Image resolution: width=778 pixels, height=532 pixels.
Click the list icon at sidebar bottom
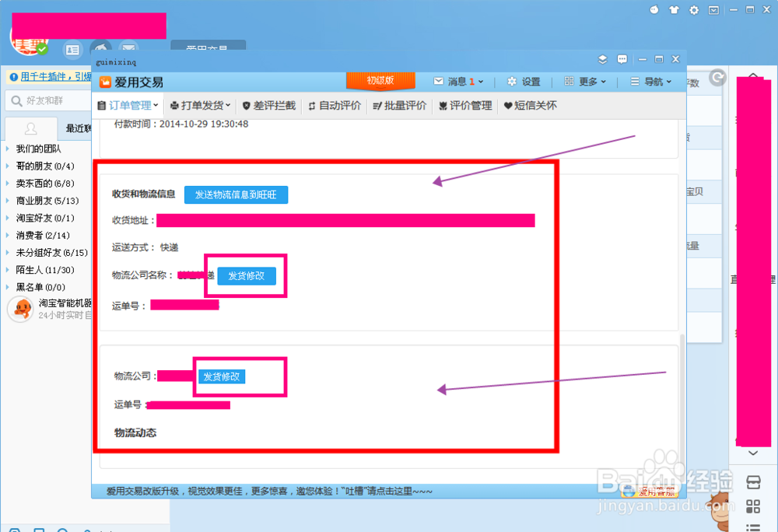pos(753,527)
